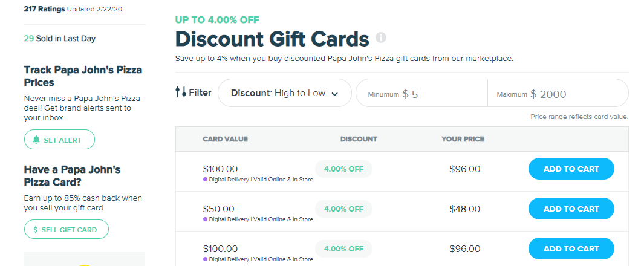This screenshot has width=644, height=266.
Task: Click the CARD VALUE column header
Action: [225, 139]
